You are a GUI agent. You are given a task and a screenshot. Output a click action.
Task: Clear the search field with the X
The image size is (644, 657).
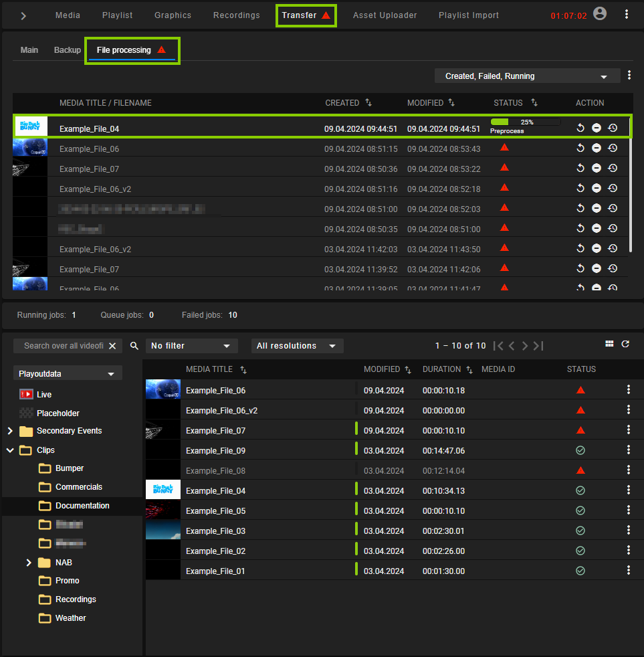[x=112, y=346]
